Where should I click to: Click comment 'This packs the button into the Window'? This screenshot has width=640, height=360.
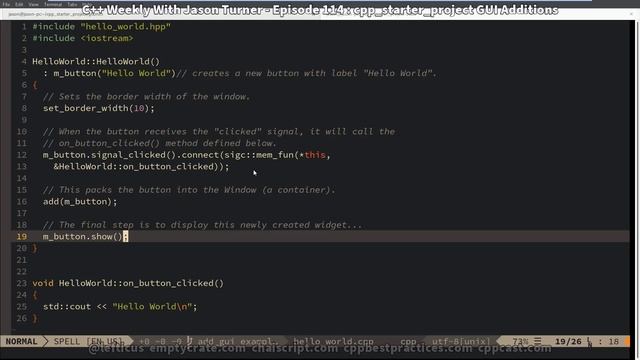(189, 190)
